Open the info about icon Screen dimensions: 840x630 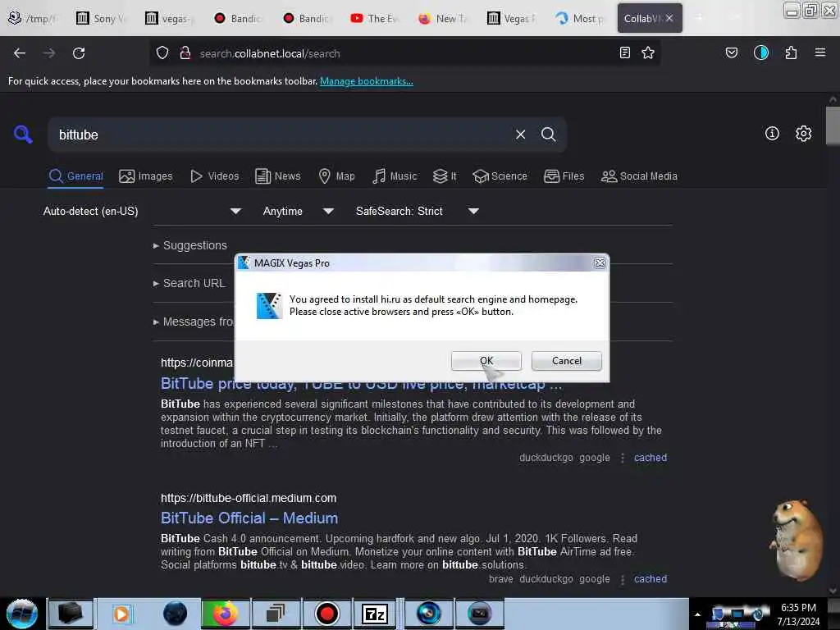point(772,134)
